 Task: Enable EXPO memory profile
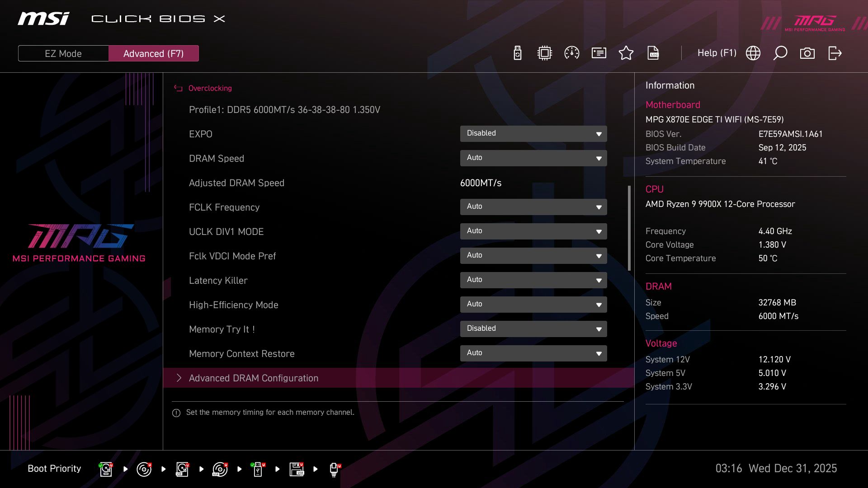[x=533, y=134]
